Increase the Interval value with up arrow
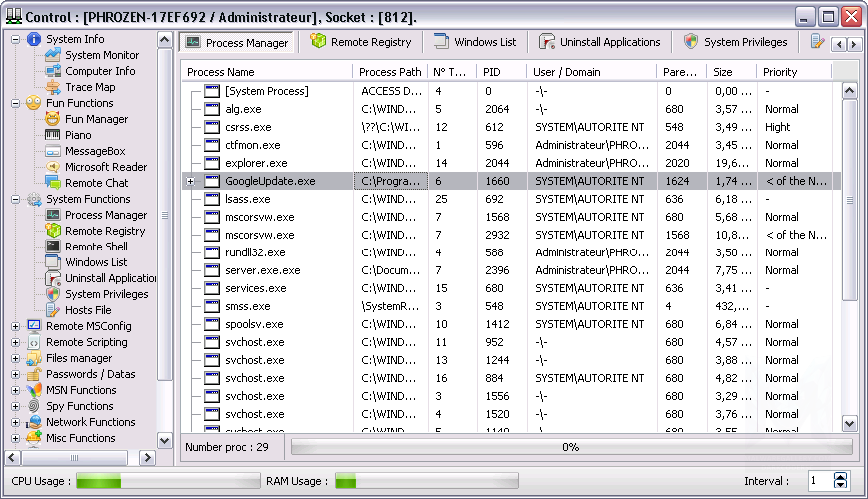This screenshot has height=499, width=868. (840, 476)
